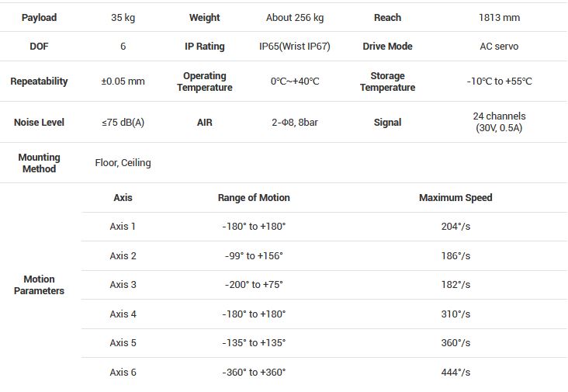The image size is (568, 392).
Task: Click the AC servo drive mode value
Action: pyautogui.click(x=499, y=47)
